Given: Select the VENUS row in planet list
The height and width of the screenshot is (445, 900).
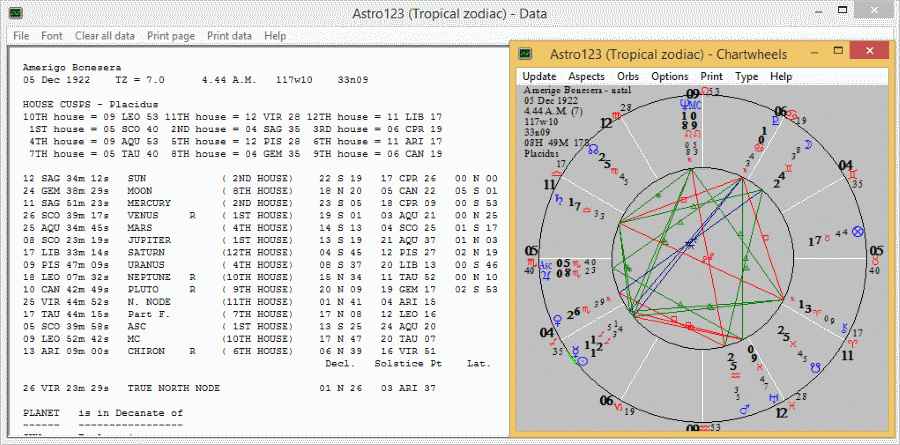Looking at the screenshot, I should (x=261, y=215).
